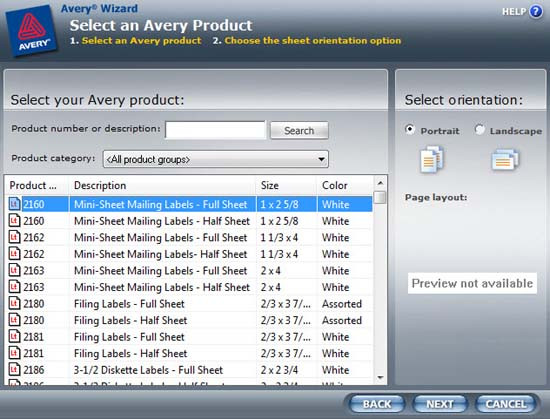The height and width of the screenshot is (419, 550).
Task: Click icon of 2163 Half Sheet row
Action: pos(14,287)
